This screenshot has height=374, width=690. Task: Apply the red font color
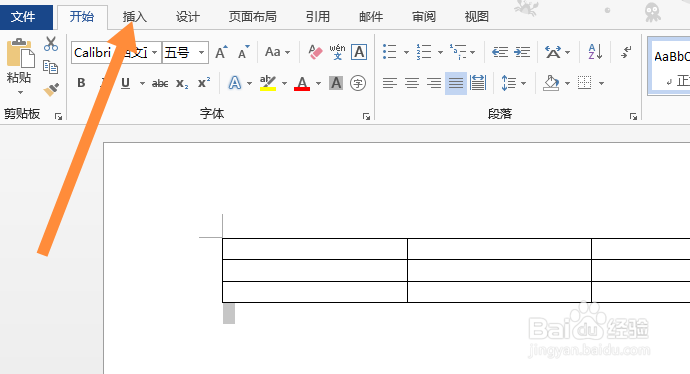pyautogui.click(x=302, y=83)
